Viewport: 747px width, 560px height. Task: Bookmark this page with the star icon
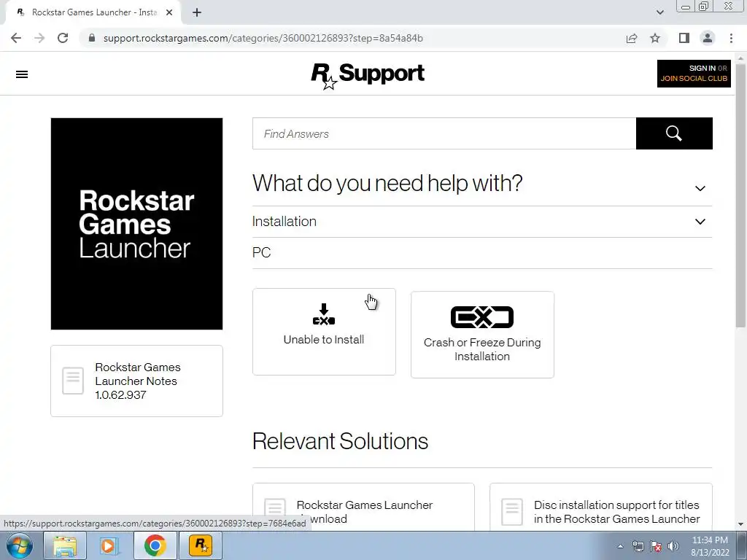point(655,38)
